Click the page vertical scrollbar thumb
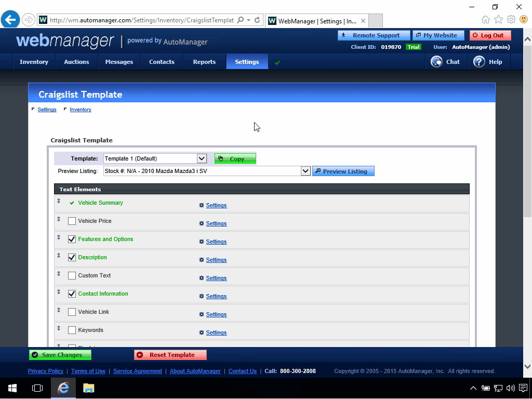Image resolution: width=532 pixels, height=399 pixels. (x=528, y=131)
